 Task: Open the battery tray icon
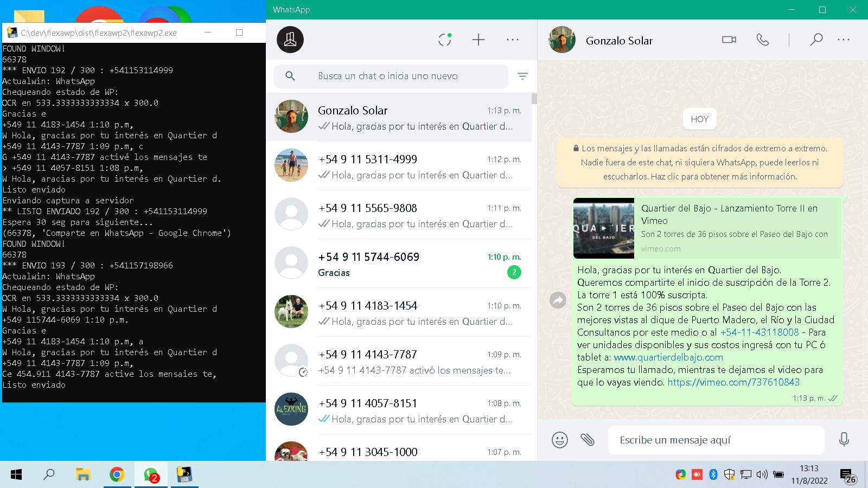pyautogui.click(x=778, y=474)
